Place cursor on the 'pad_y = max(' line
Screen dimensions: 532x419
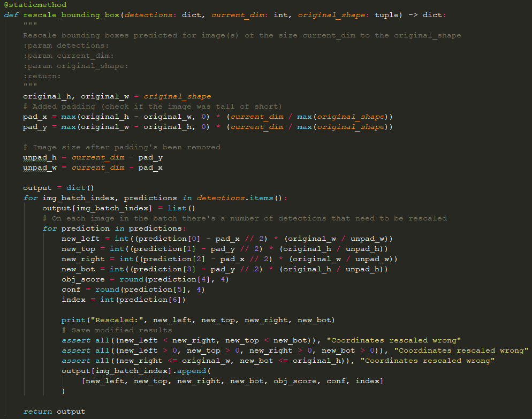coord(208,127)
